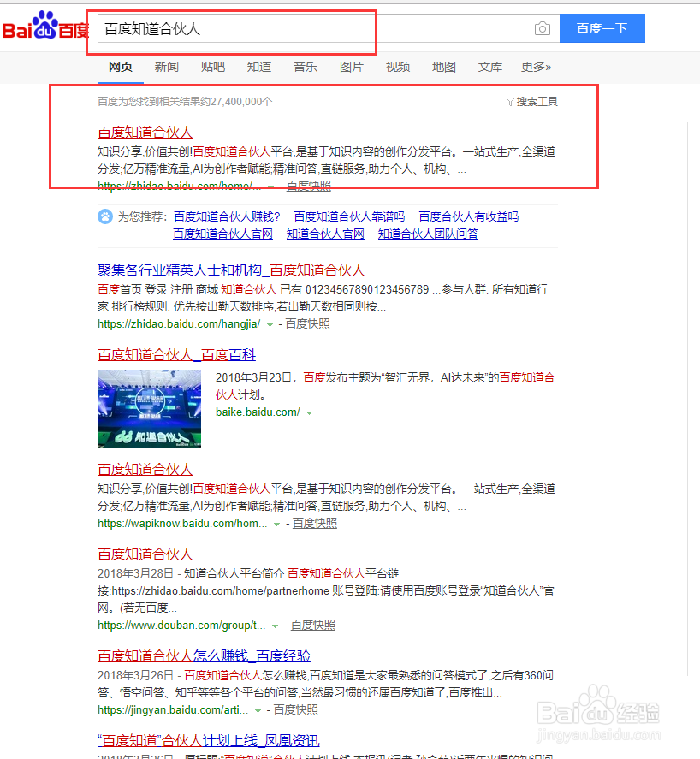700x759 pixels.
Task: Switch to the 图片 tab
Action: tap(352, 67)
